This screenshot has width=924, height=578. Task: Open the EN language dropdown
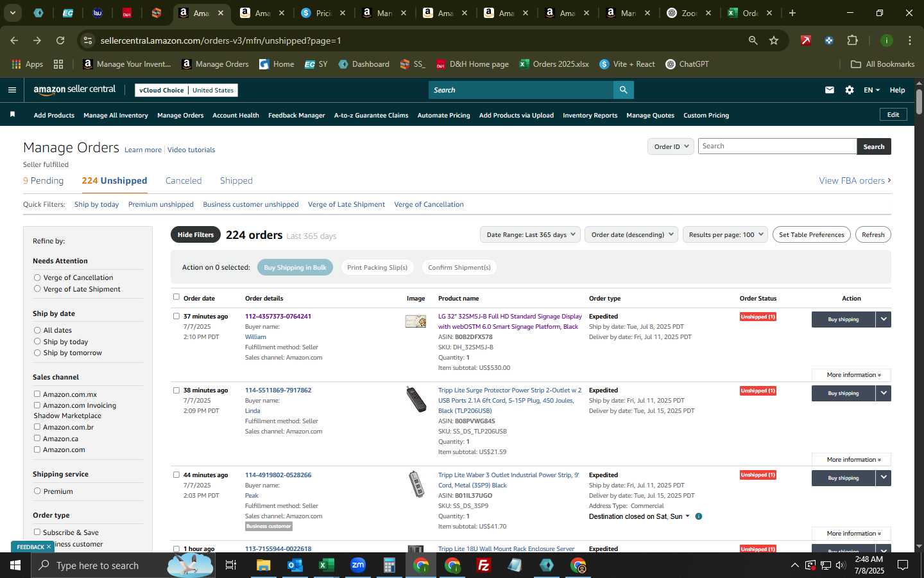click(x=871, y=90)
